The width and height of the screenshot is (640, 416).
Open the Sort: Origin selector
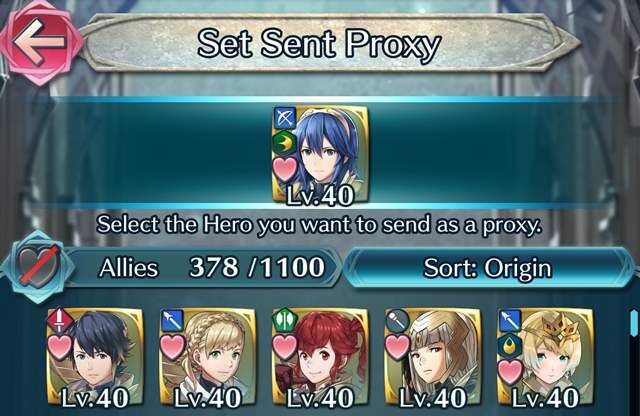coord(488,268)
